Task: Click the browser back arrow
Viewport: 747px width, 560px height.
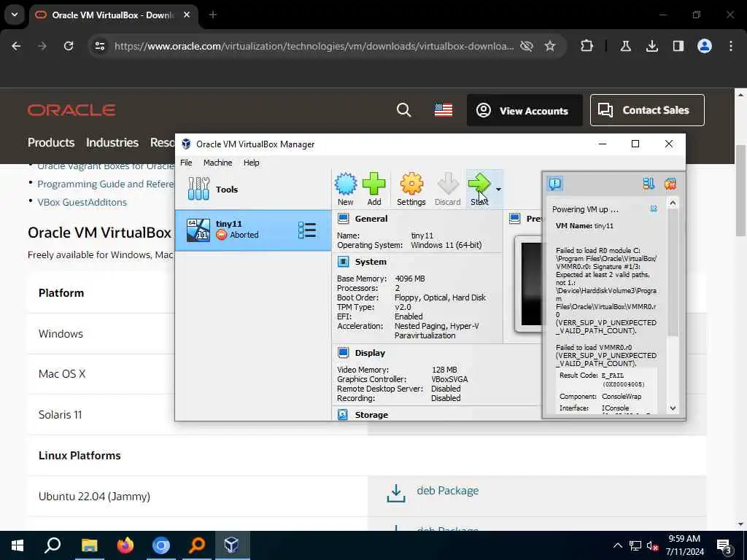Action: click(16, 46)
